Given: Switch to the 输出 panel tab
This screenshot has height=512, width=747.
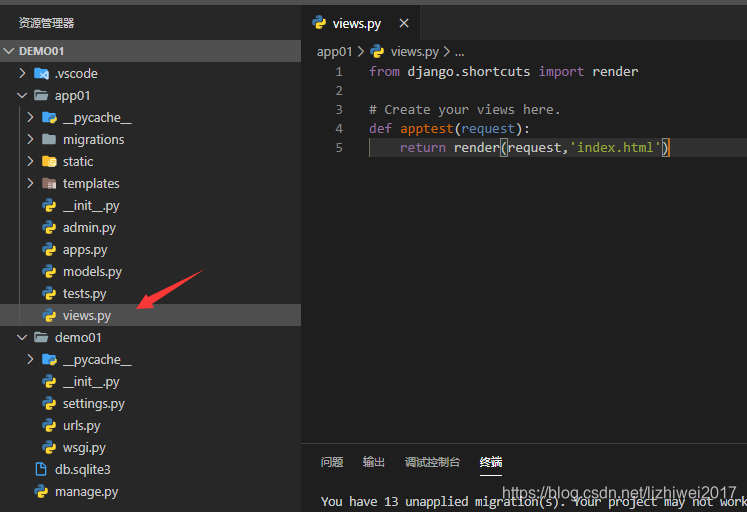Looking at the screenshot, I should 374,462.
